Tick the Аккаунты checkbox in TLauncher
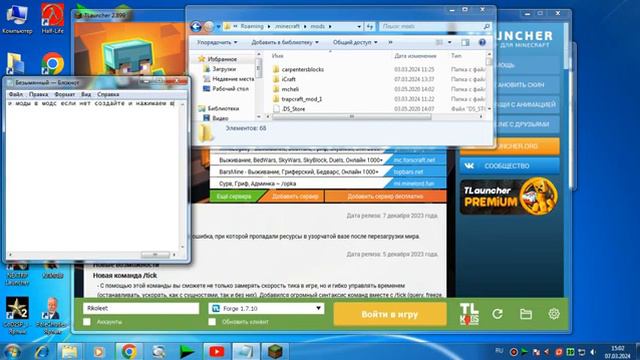This screenshot has width=640, height=360. pos(87,322)
